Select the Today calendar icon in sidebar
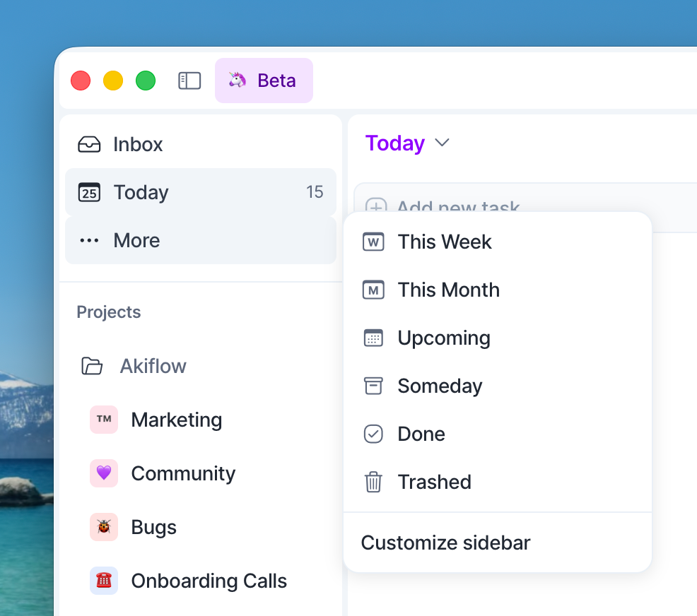697x616 pixels. tap(89, 192)
